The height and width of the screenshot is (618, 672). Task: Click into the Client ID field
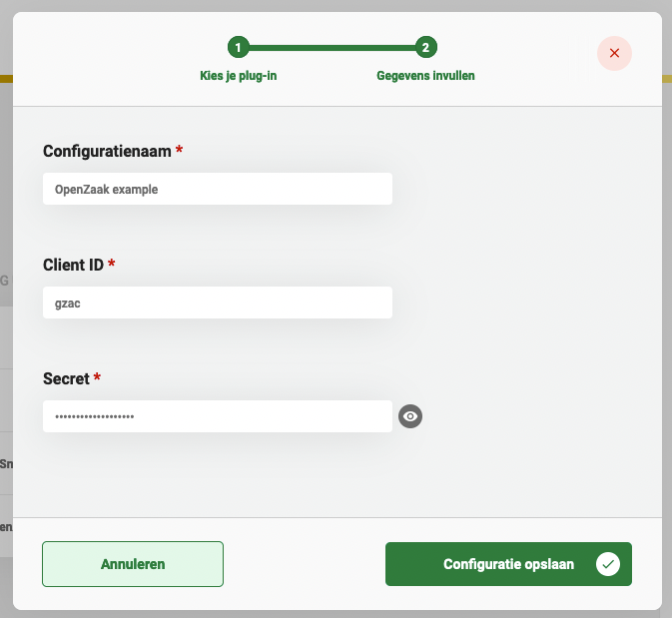pyautogui.click(x=217, y=303)
